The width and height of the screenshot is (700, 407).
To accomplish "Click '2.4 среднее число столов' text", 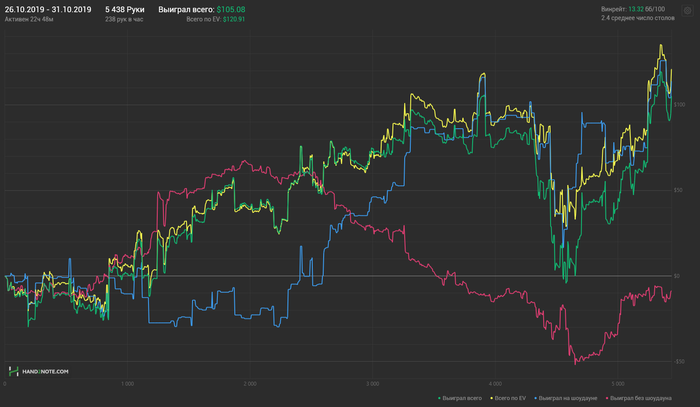I will point(638,18).
